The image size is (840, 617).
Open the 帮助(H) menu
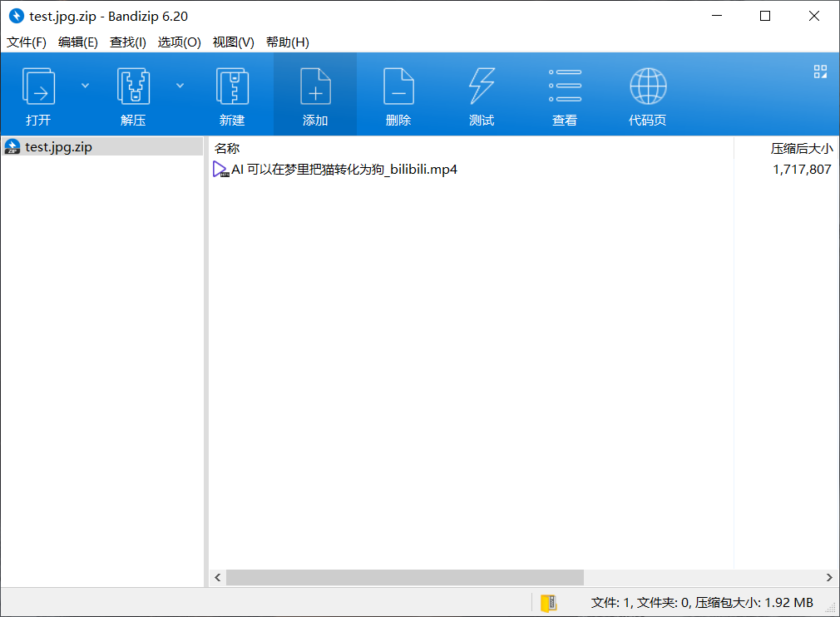[x=288, y=42]
